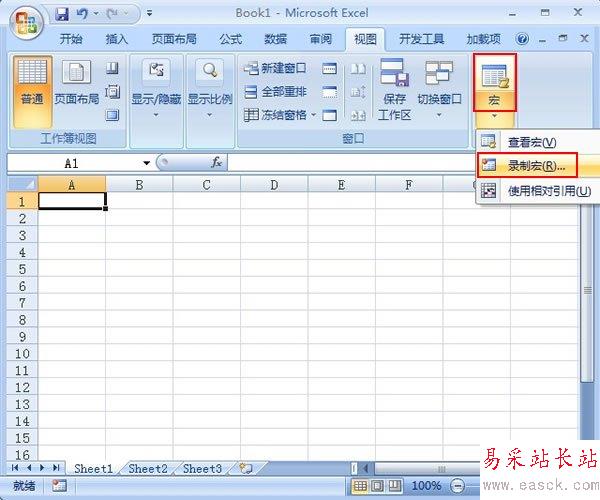
Task: Click 全部重排 to arrange windows
Action: coord(275,92)
